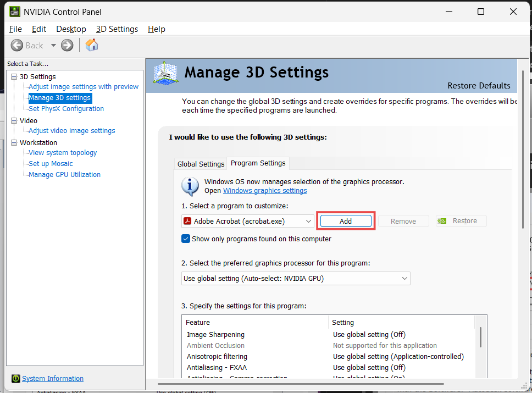Click the 3D Settings tree label
The width and height of the screenshot is (532, 393).
pyautogui.click(x=38, y=77)
